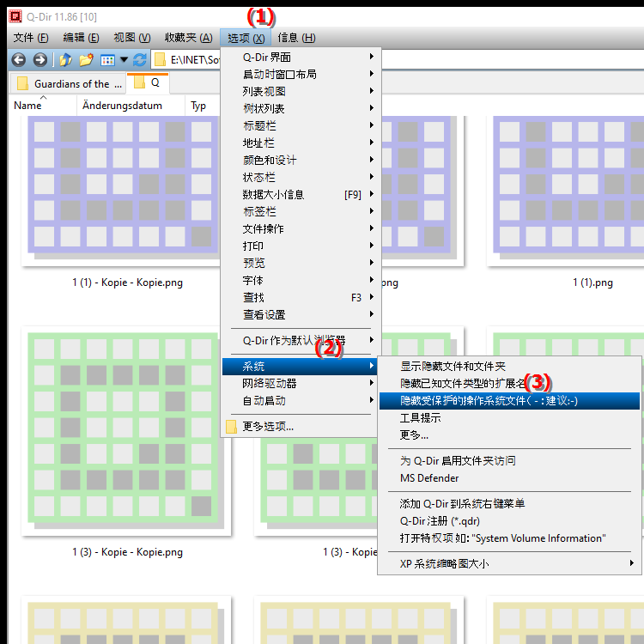Image resolution: width=644 pixels, height=644 pixels.
Task: Click the address bar path E:\INET\So
Action: [x=195, y=60]
